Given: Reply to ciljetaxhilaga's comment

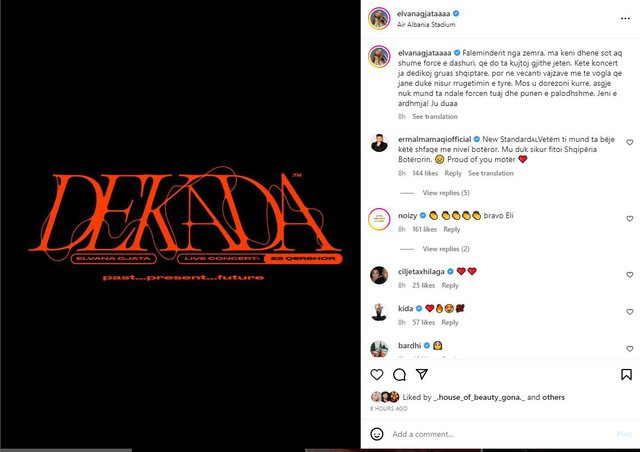Looking at the screenshot, I should pos(450,285).
